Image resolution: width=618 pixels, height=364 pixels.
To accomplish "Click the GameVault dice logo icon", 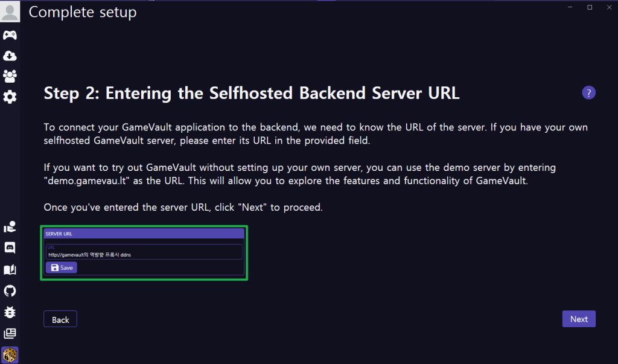I will click(10, 354).
